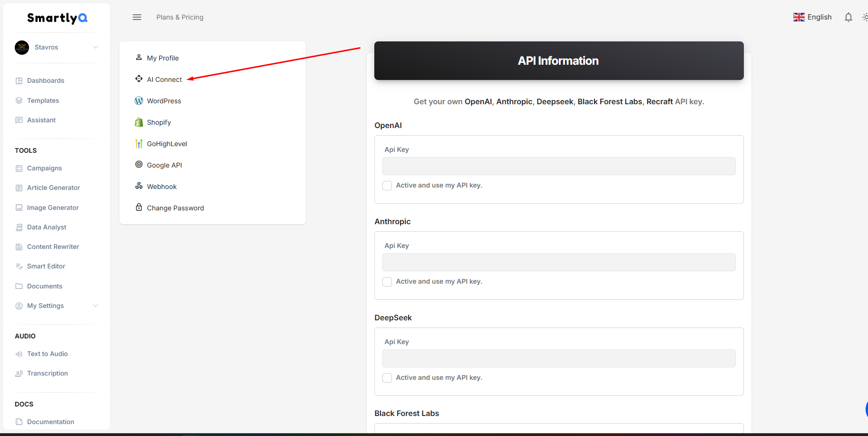The height and width of the screenshot is (436, 868).
Task: Expand the My Settings submenu
Action: coord(96,306)
